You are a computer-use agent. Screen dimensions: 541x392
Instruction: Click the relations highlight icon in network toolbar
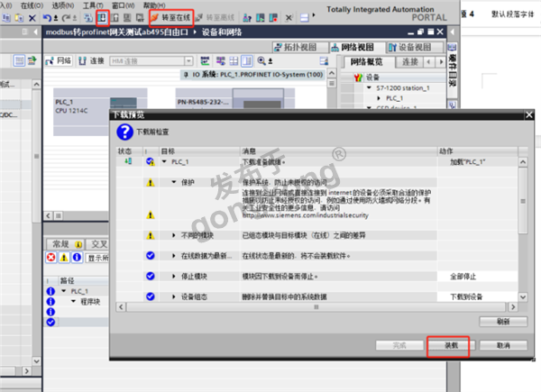205,61
